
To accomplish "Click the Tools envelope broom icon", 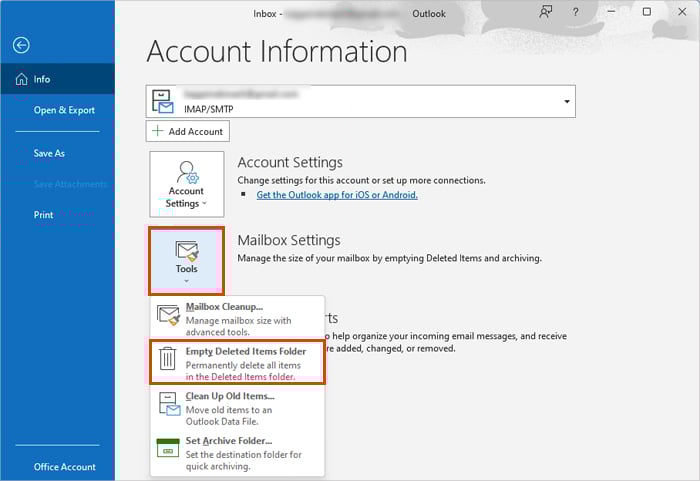I will pyautogui.click(x=187, y=251).
